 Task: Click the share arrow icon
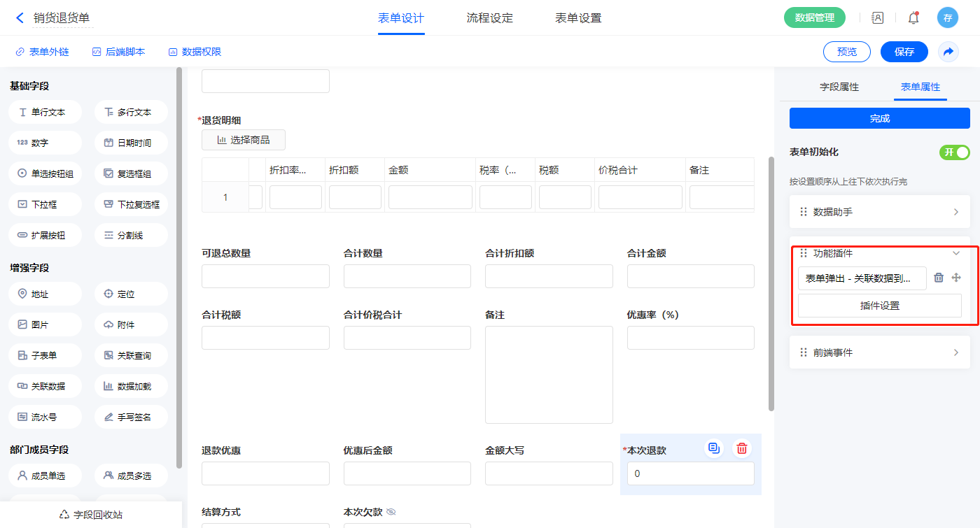(x=948, y=52)
